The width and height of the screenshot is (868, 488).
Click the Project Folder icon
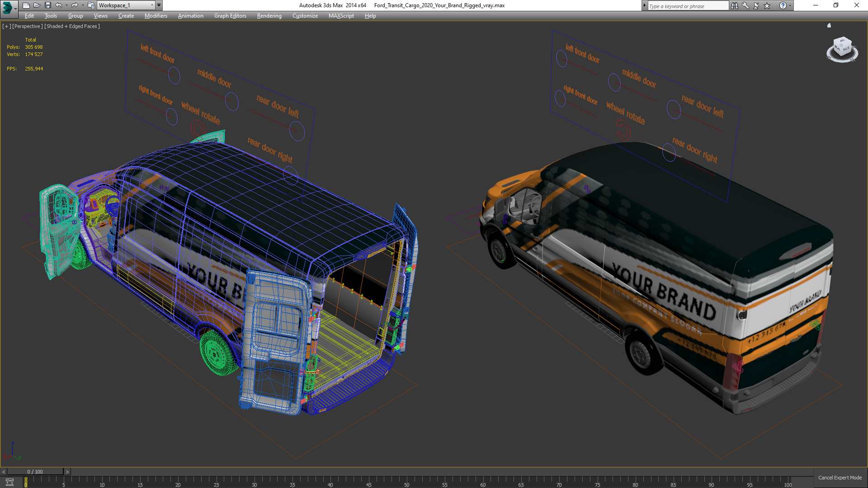[x=91, y=5]
